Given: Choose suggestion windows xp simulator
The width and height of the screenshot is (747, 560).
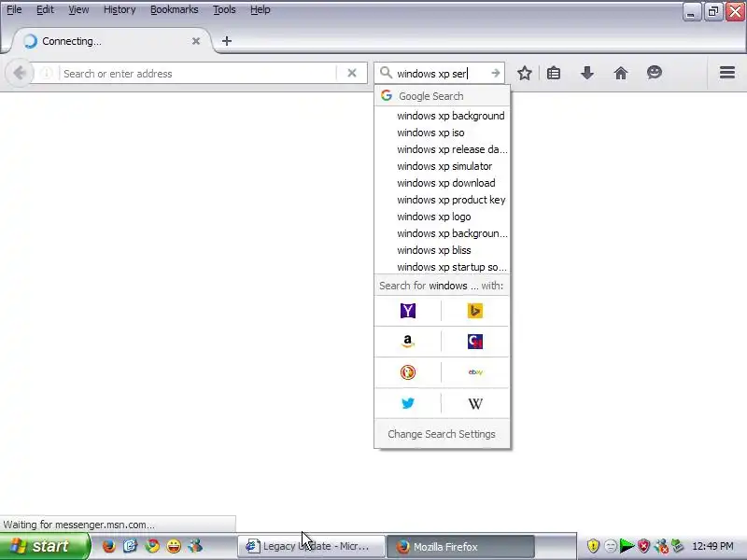Looking at the screenshot, I should point(442,166).
